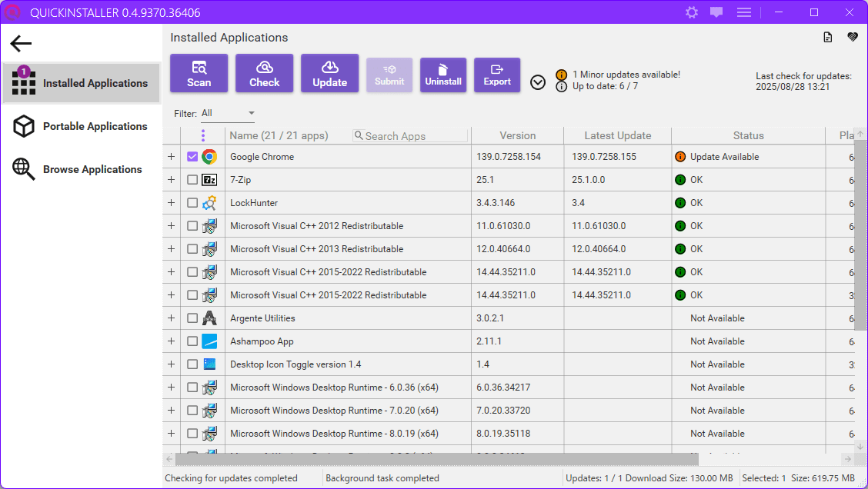This screenshot has width=868, height=489.
Task: Sort by Status column header
Action: click(x=749, y=135)
